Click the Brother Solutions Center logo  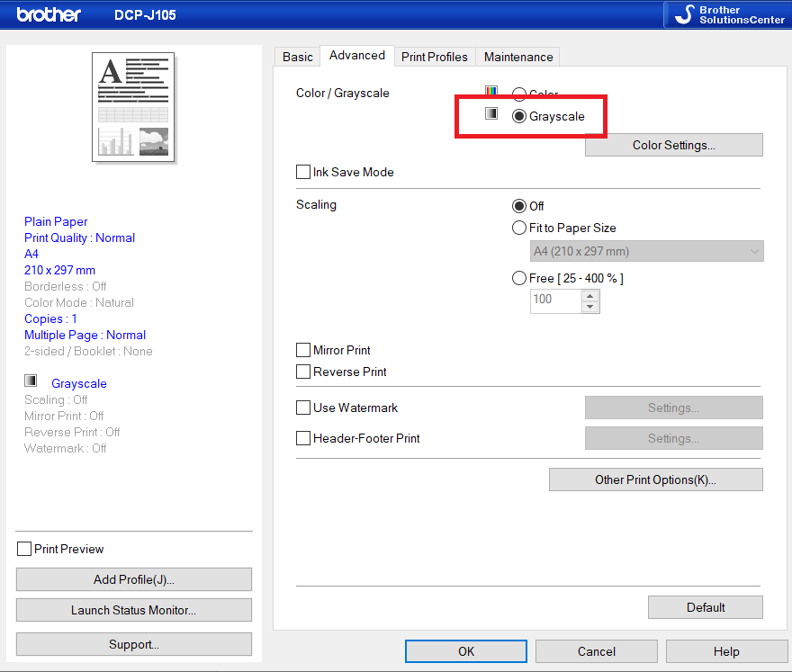[726, 14]
